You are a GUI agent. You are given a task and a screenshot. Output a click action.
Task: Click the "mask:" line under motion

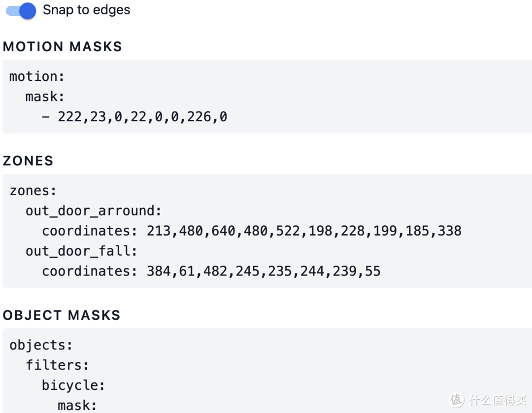45,97
